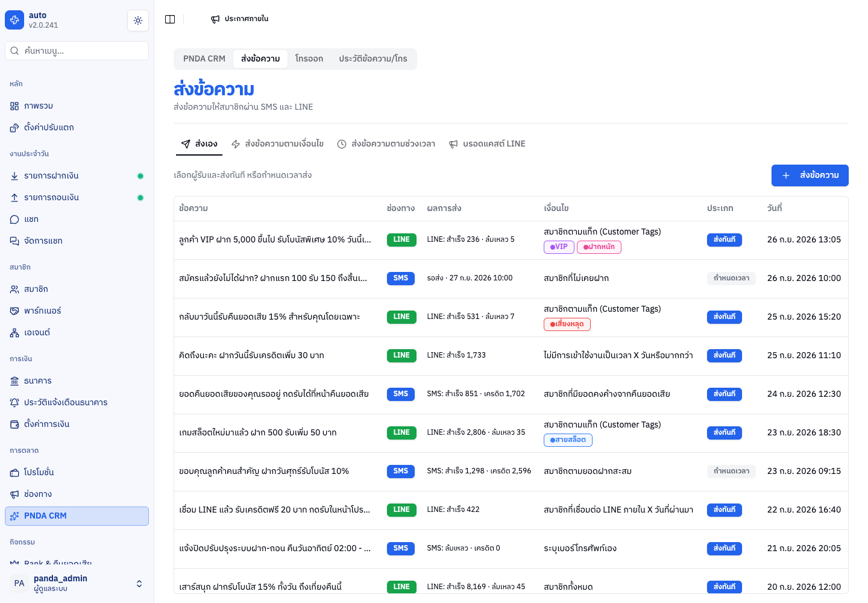Open the ประวัติข้อความ/โทร tab
This screenshot has width=868, height=603.
pos(373,58)
